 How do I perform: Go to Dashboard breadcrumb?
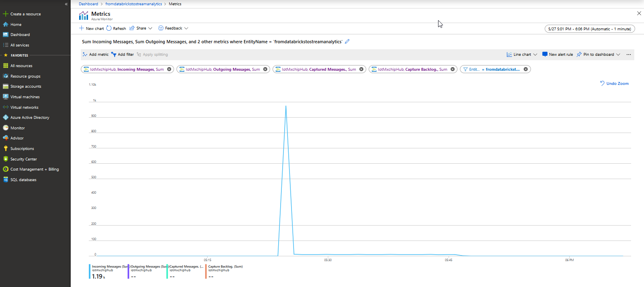pyautogui.click(x=88, y=4)
